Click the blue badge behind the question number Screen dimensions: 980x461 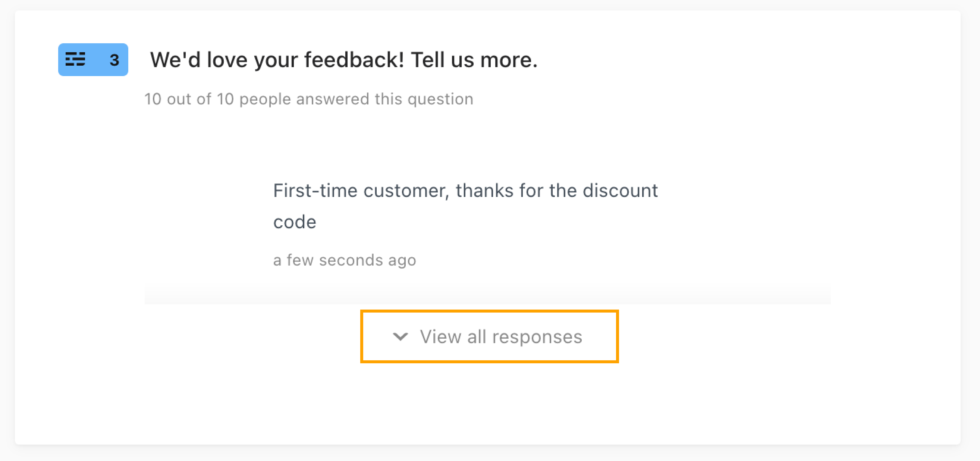click(93, 60)
